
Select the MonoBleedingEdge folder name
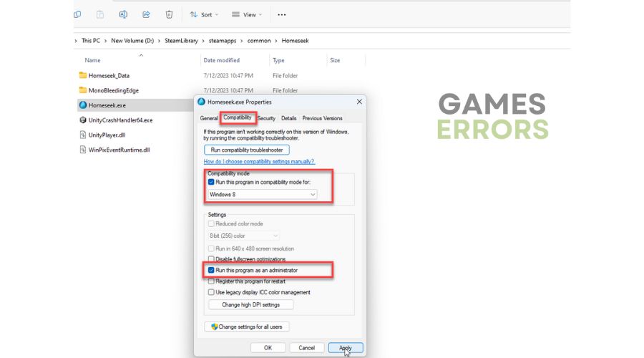113,90
